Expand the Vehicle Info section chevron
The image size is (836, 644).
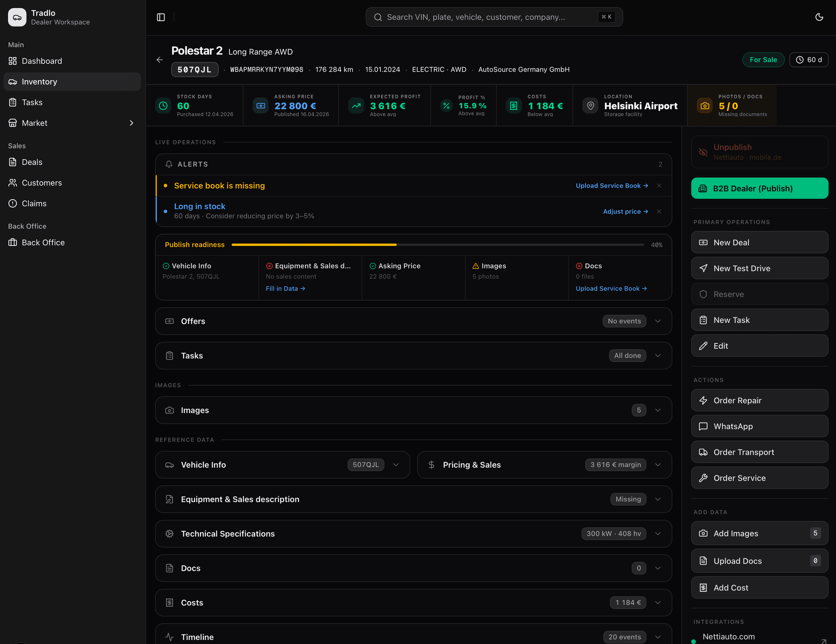coord(396,465)
